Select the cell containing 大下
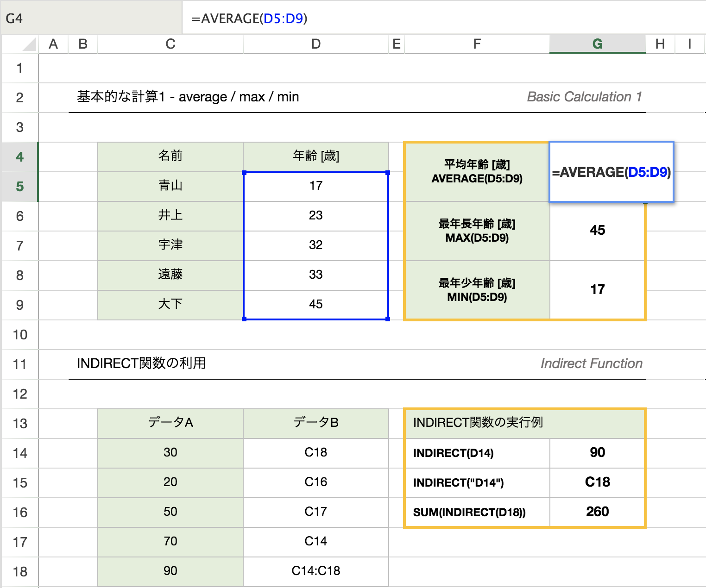This screenshot has width=706, height=588. (x=170, y=305)
